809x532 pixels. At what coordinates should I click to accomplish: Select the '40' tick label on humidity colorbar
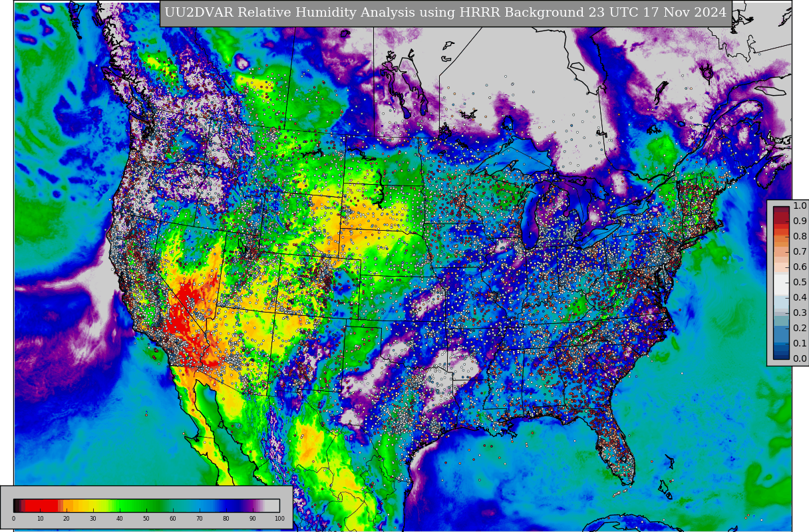pyautogui.click(x=120, y=519)
